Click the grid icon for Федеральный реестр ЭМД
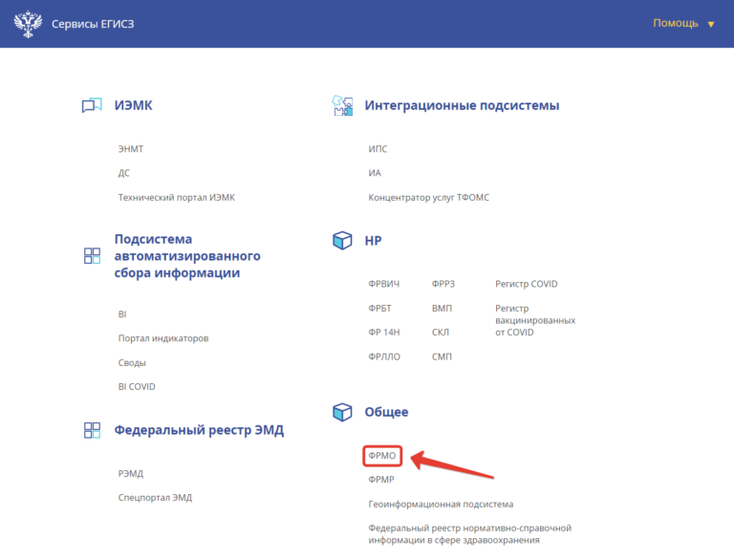Screen dimensions: 734x560 (92, 431)
